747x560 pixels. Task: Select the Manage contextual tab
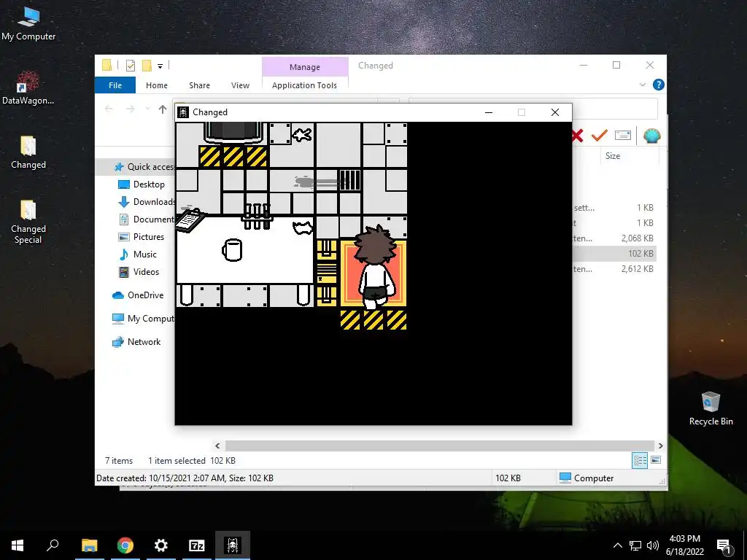click(305, 67)
